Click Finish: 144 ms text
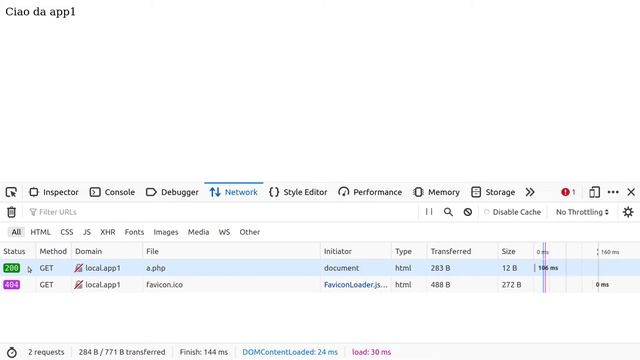This screenshot has height=360, width=640. point(204,352)
